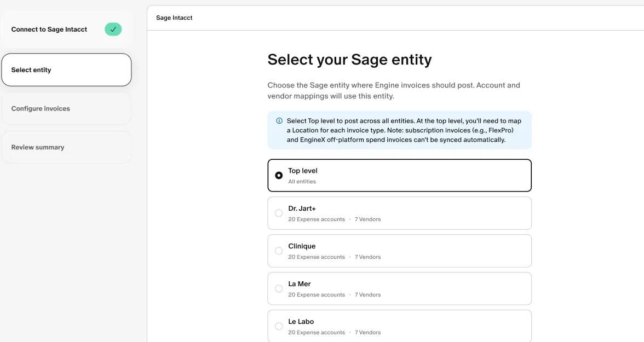Go to the Configure invoices step
Viewport: 644px width, 342px height.
[x=66, y=108]
